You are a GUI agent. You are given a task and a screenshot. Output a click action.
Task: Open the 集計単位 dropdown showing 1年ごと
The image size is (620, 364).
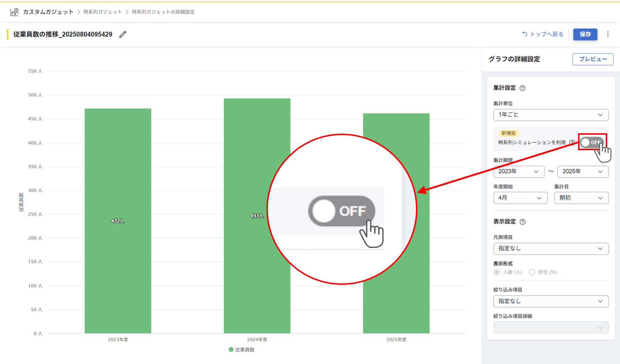(x=550, y=115)
